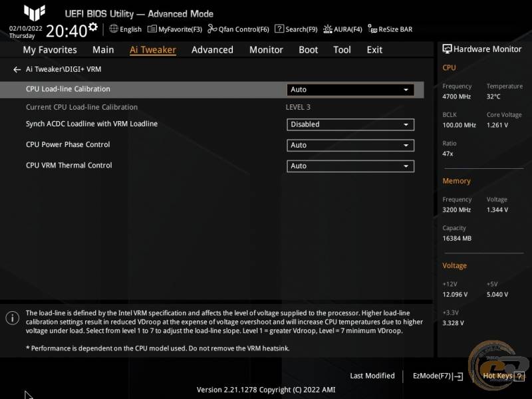Viewport: 532px width, 399px height.
Task: Go to the Exit tab
Action: pos(374,50)
